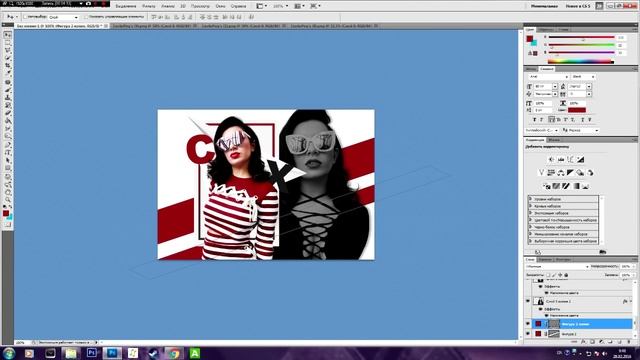Open the font style dropdown (Black)

tap(583, 77)
